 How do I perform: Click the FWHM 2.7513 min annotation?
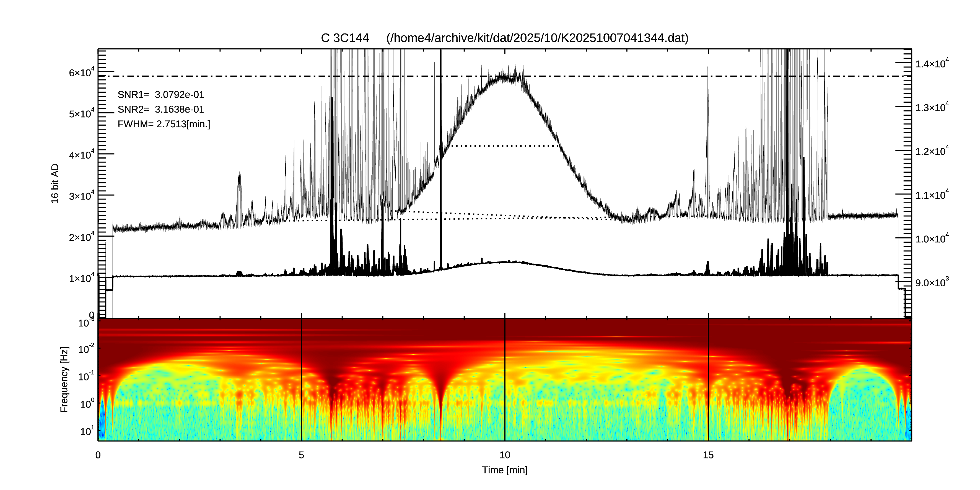pos(164,124)
